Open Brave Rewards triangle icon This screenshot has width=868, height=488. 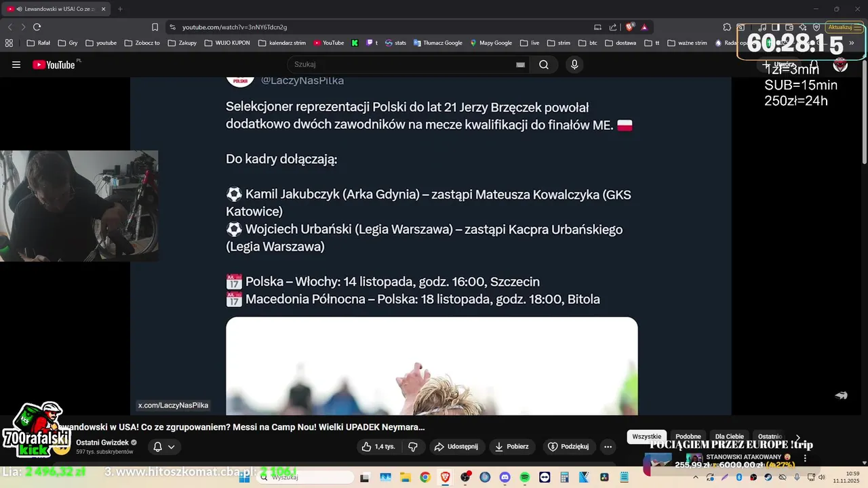pos(644,27)
